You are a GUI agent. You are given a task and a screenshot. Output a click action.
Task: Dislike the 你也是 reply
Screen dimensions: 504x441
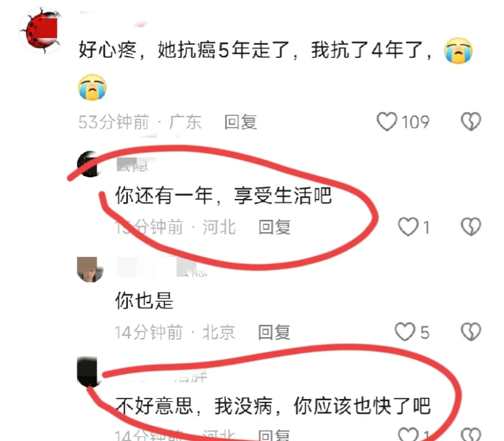[x=471, y=332]
